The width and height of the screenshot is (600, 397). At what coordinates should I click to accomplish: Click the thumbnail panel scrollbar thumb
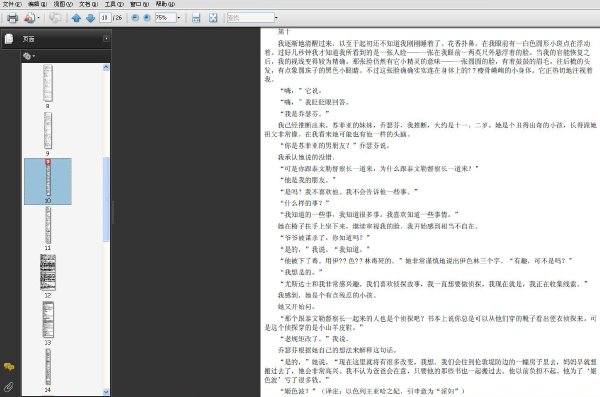(x=106, y=199)
